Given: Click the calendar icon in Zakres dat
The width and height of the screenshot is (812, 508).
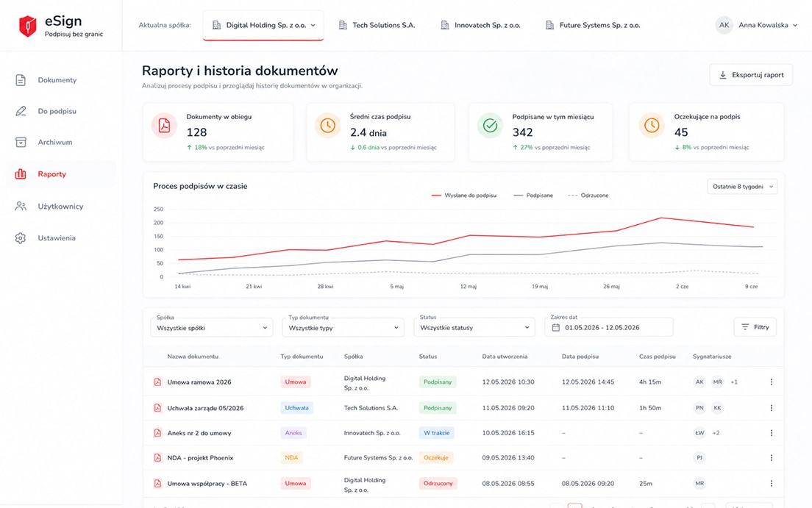Looking at the screenshot, I should pyautogui.click(x=555, y=327).
